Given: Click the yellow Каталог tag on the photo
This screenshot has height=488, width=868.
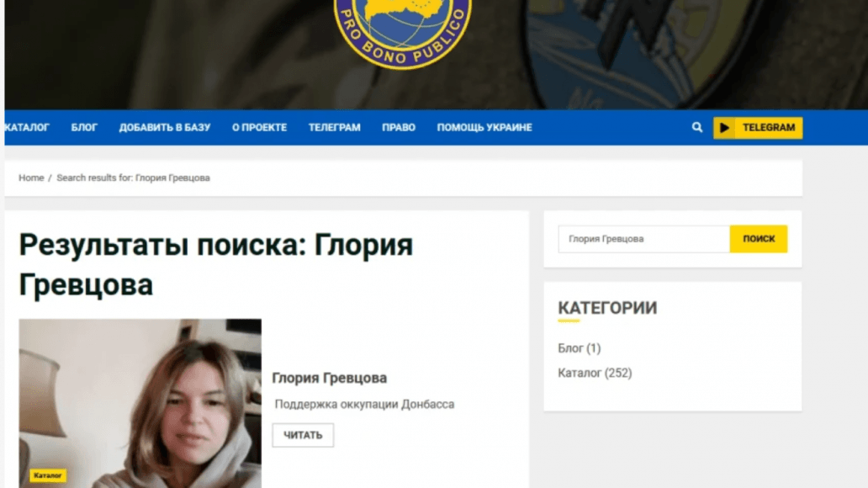Looking at the screenshot, I should pyautogui.click(x=48, y=475).
